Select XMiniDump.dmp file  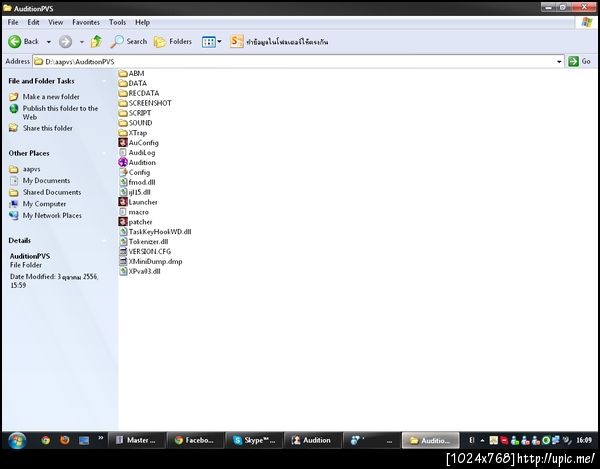pos(150,262)
